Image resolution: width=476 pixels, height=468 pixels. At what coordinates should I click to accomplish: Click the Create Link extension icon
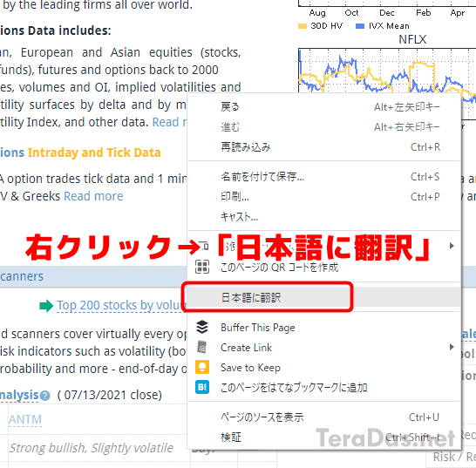[202, 347]
